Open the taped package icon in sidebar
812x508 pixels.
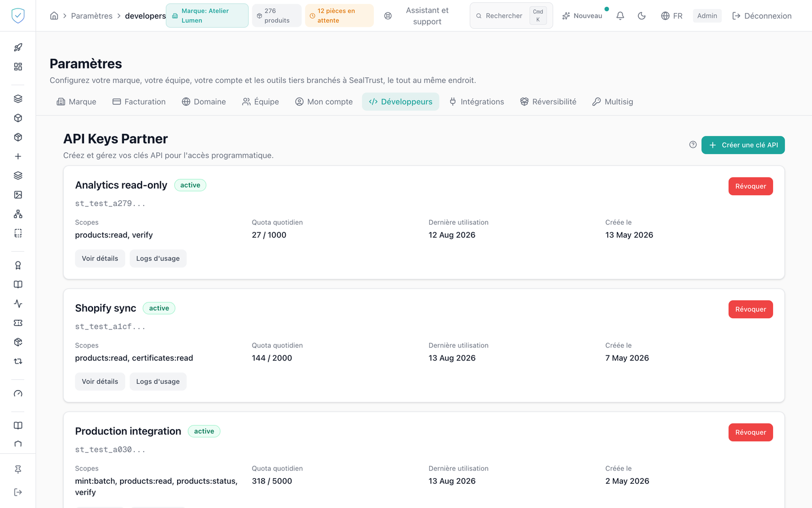tap(18, 137)
